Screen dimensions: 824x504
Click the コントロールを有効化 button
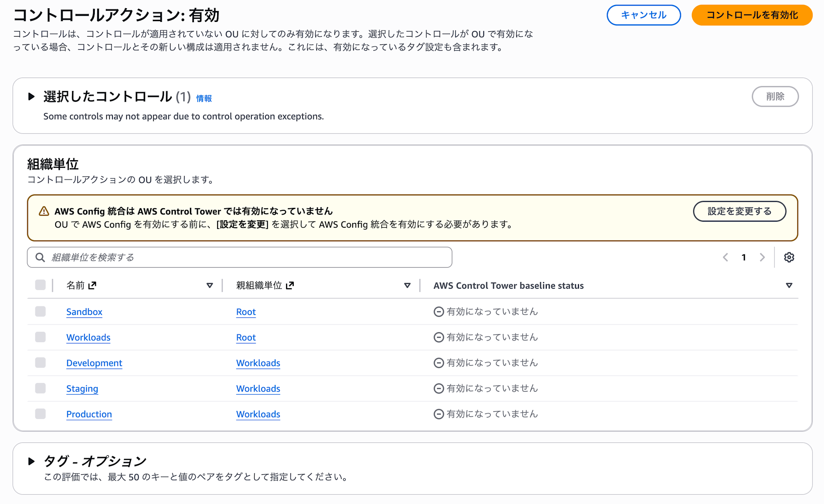[751, 15]
